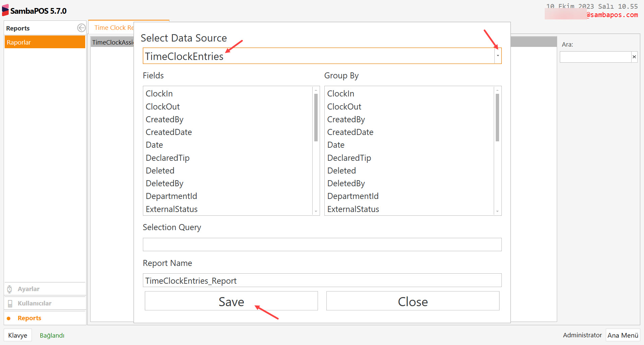Click the SambaPOS logo icon
Viewport: 644px width, 345px height.
click(x=5, y=10)
